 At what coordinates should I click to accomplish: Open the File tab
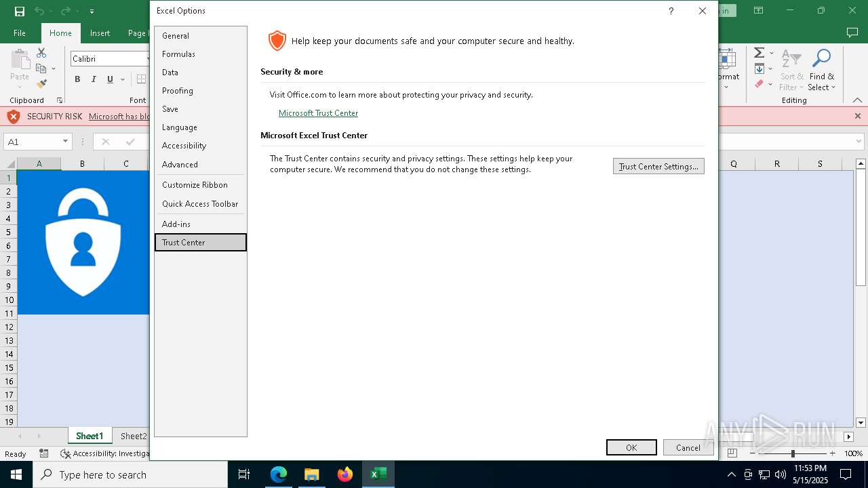(x=20, y=33)
